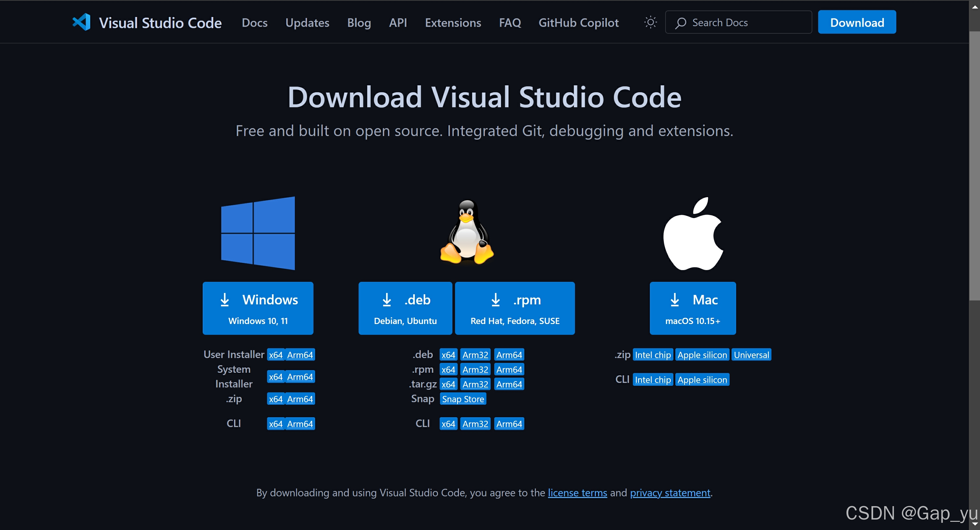
Task: Open the privacy statement link
Action: point(670,492)
